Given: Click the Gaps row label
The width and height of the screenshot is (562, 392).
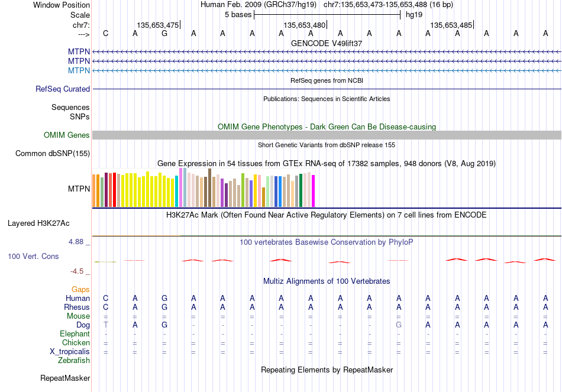Looking at the screenshot, I should click(80, 289).
